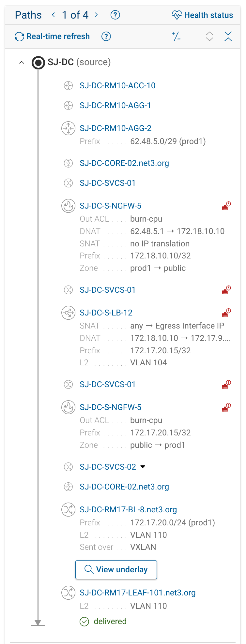246x644 pixels.
Task: Click the red alert icon on SJ-DC-S-LB-12
Action: 226,313
